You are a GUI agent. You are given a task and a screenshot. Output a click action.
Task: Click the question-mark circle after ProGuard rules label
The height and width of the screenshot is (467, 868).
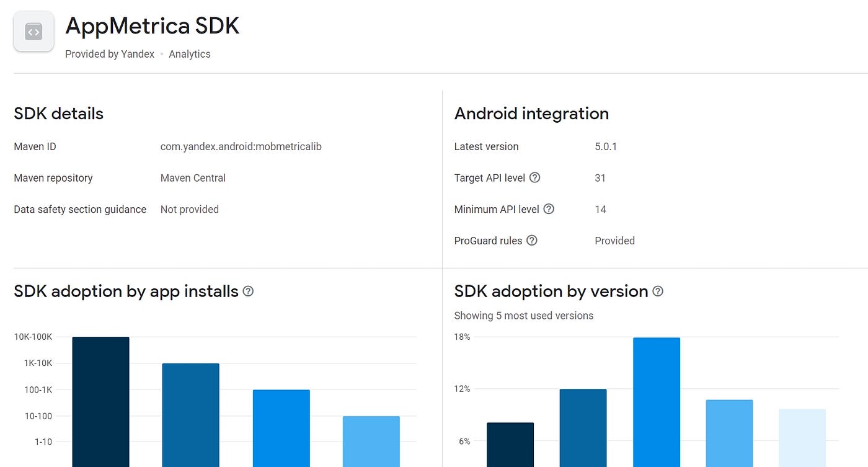[532, 241]
